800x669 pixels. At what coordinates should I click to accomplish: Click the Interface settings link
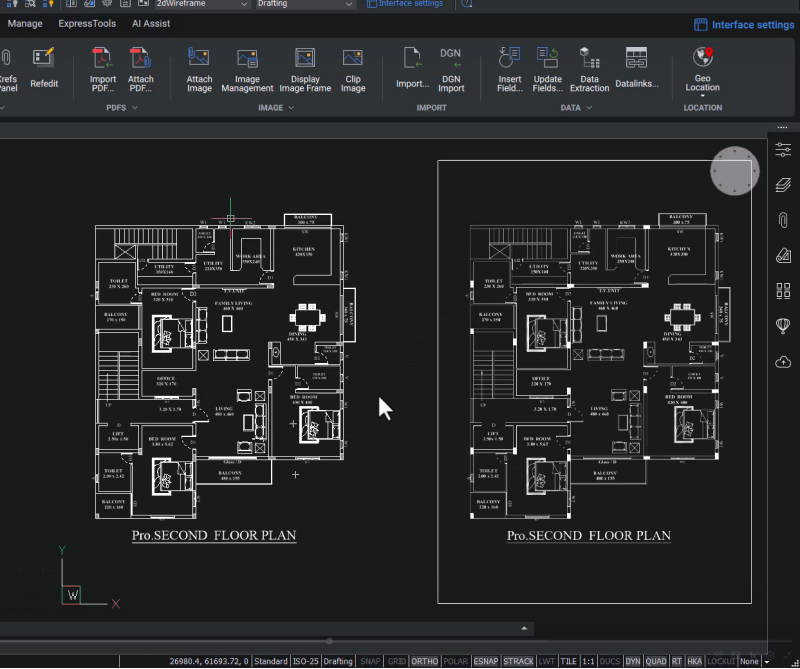click(744, 24)
